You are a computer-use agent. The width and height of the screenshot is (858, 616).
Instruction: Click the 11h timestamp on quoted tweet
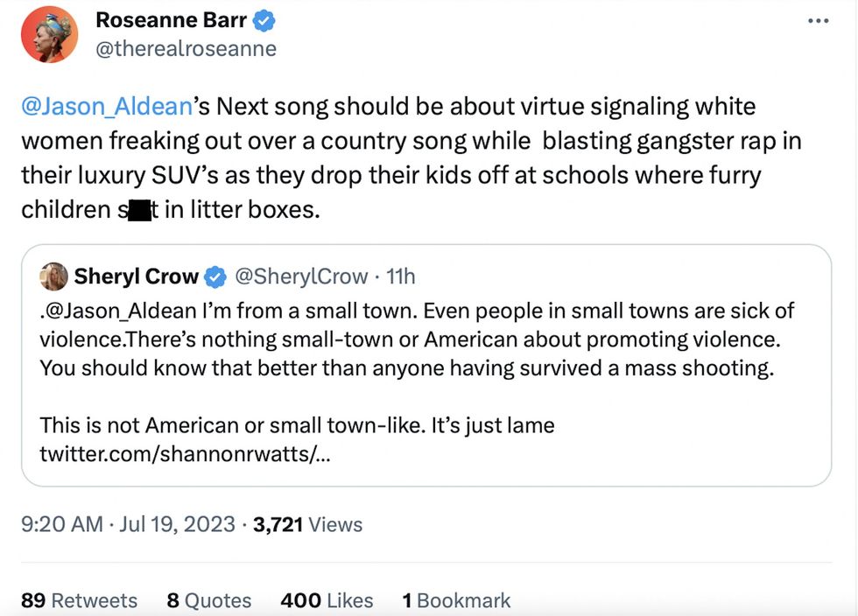pos(400,276)
